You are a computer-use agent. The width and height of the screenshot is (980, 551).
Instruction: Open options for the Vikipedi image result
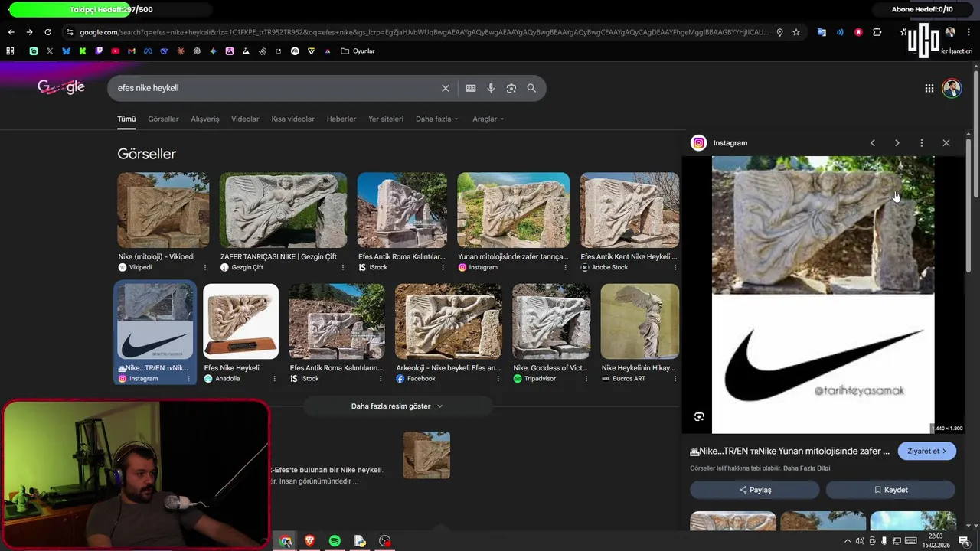coord(204,268)
